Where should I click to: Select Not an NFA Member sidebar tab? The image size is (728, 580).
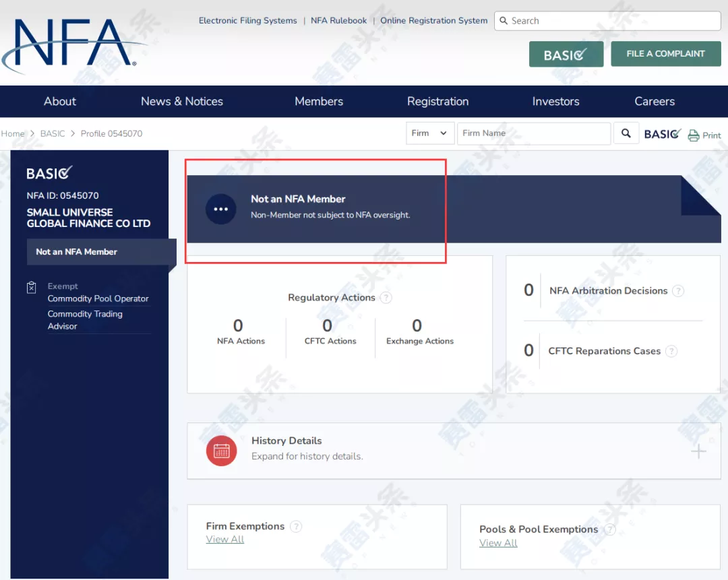101,252
